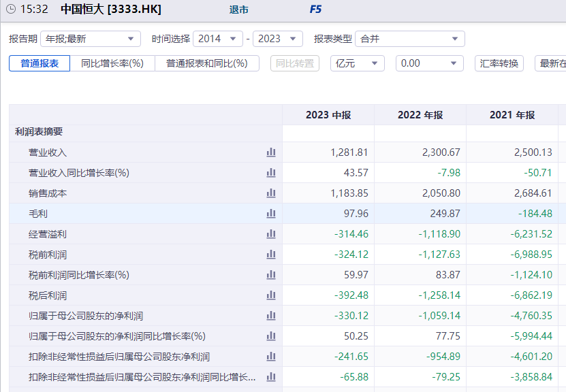The height and width of the screenshot is (392, 566).
Task: Open chart icon for 营业收入 row
Action: [271, 152]
